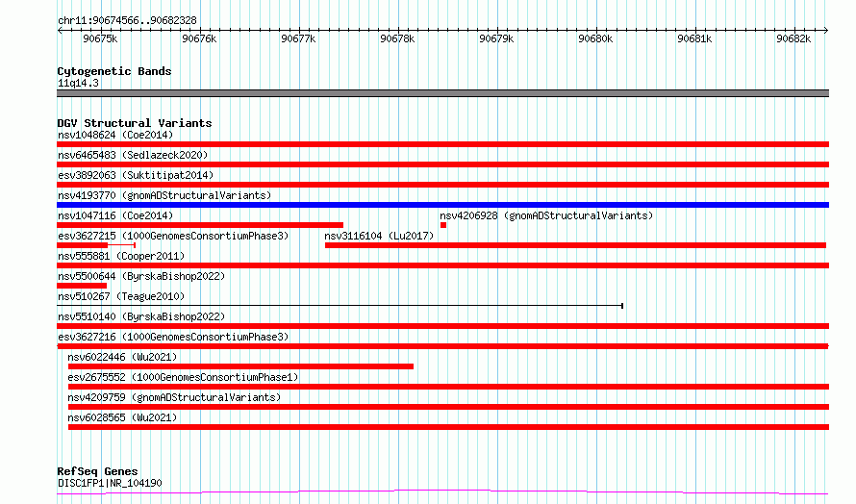Select the red bar for nsv555881
This screenshot has width=856, height=504.
(442, 265)
